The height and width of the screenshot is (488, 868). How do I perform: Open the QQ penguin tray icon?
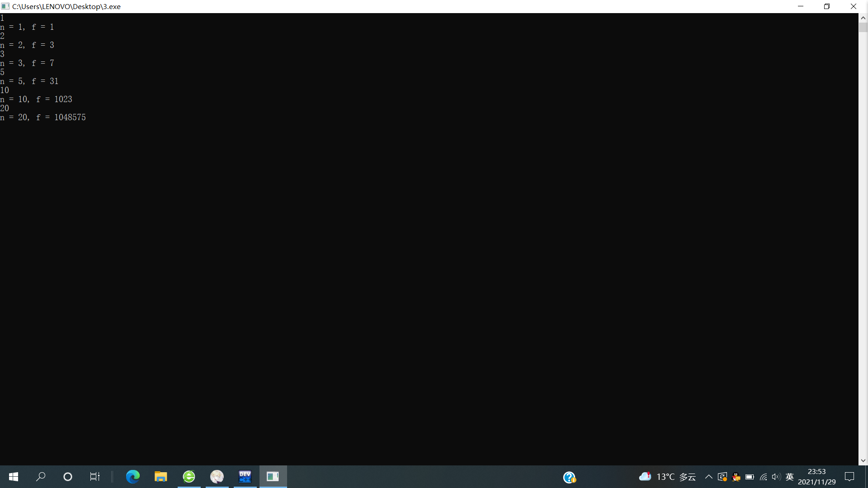[x=736, y=477]
